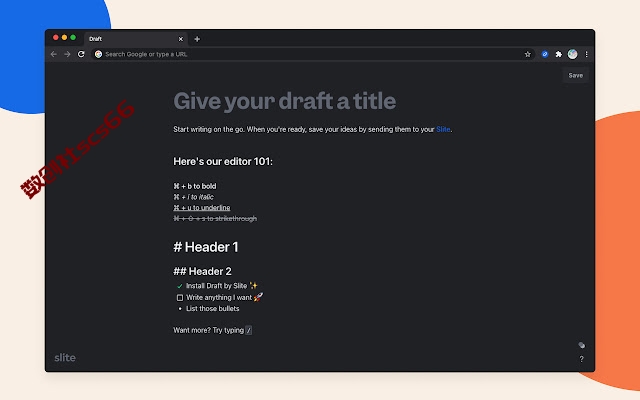
Task: Click the '⌘ + i to italic' line
Action: click(x=193, y=197)
